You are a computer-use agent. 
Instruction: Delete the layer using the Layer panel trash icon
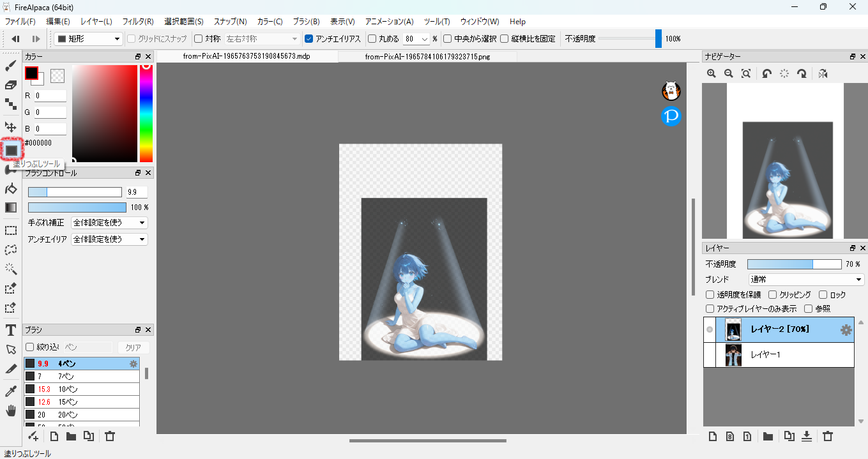828,437
